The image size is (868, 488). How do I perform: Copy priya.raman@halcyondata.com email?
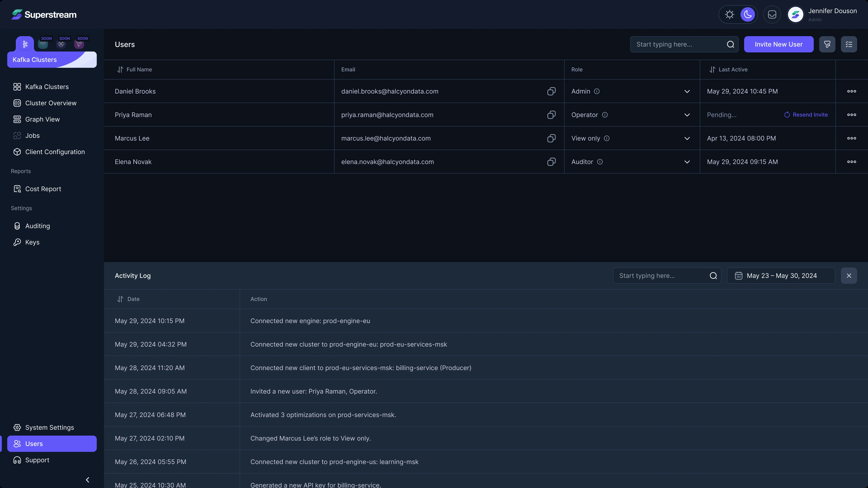coord(551,115)
